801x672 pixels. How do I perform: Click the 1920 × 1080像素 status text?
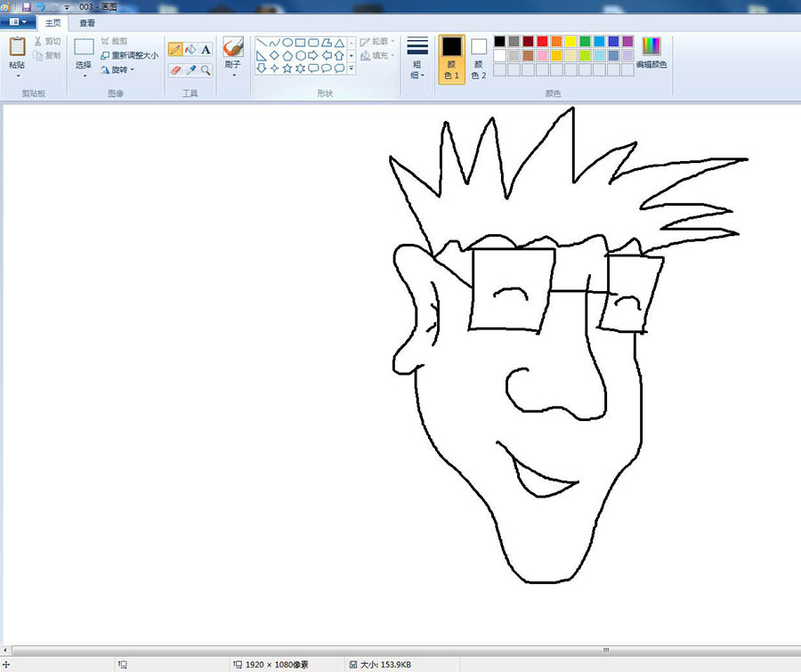click(x=277, y=664)
